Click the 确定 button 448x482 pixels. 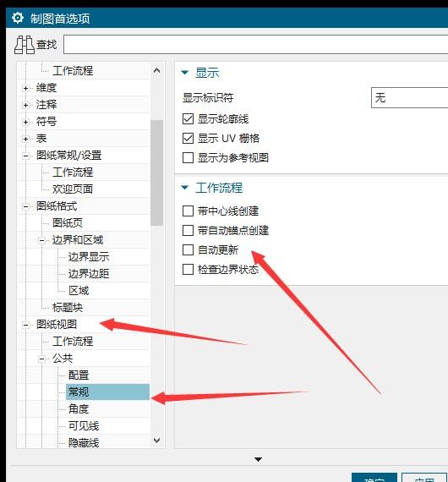click(374, 478)
